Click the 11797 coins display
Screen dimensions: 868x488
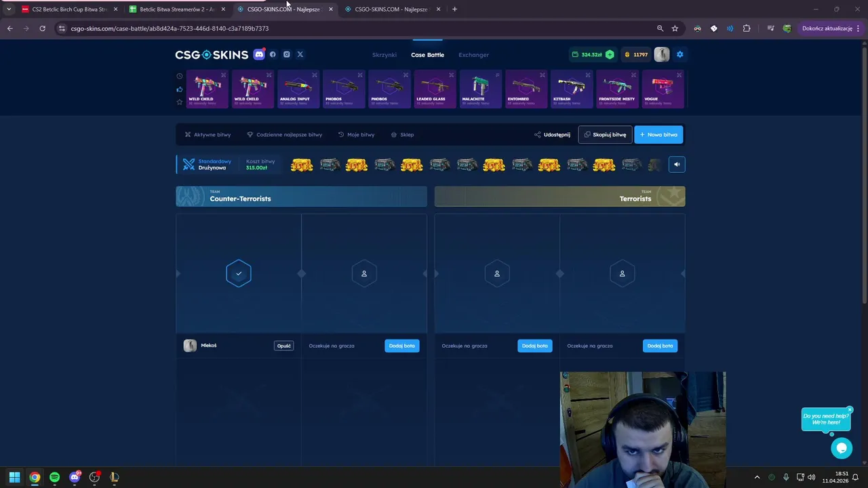point(635,55)
